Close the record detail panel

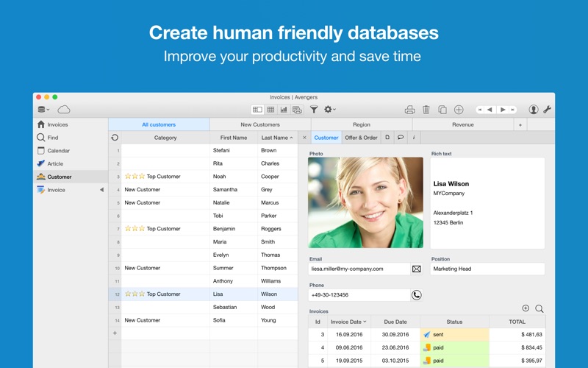pos(304,138)
